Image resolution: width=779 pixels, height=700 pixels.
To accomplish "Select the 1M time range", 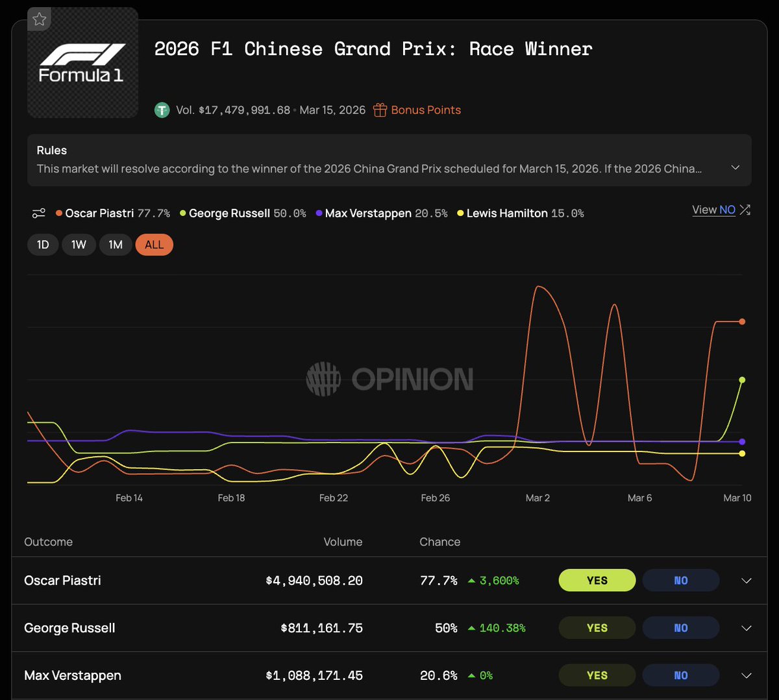I will [116, 245].
